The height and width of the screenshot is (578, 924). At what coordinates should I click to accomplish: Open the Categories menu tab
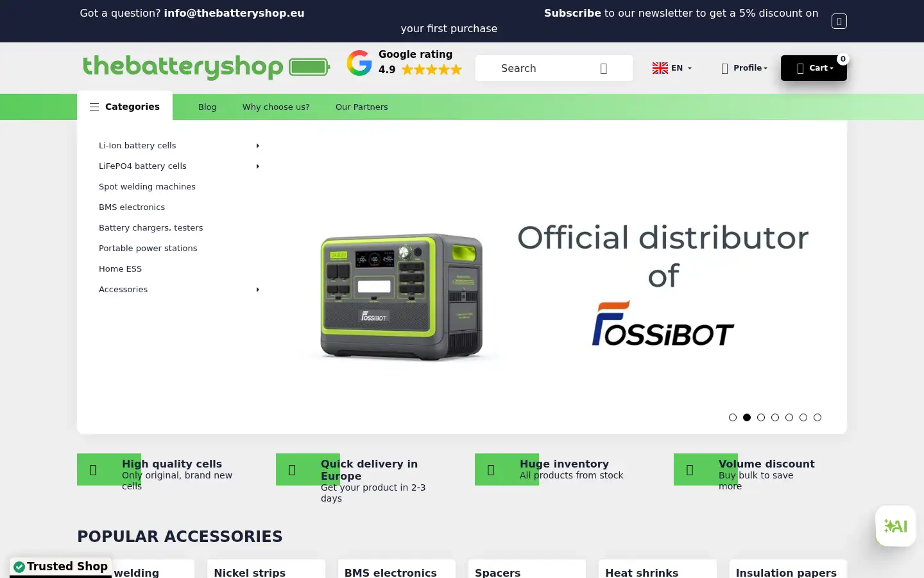click(124, 107)
